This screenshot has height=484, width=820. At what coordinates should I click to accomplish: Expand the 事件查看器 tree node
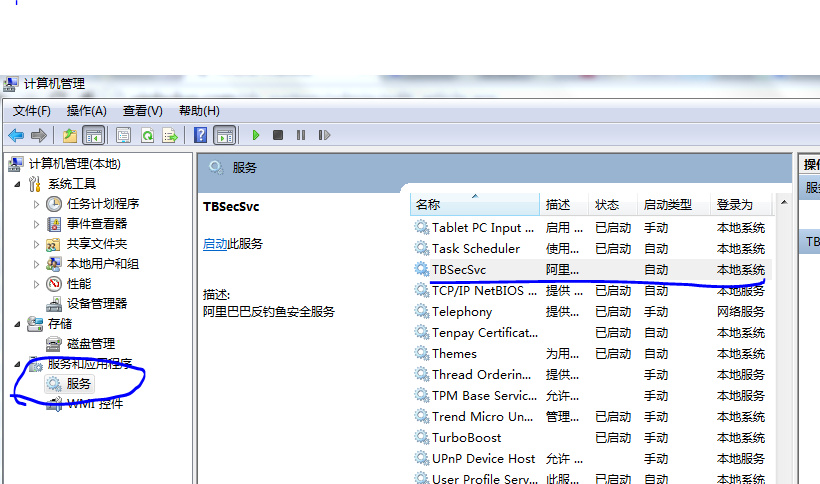coord(37,224)
